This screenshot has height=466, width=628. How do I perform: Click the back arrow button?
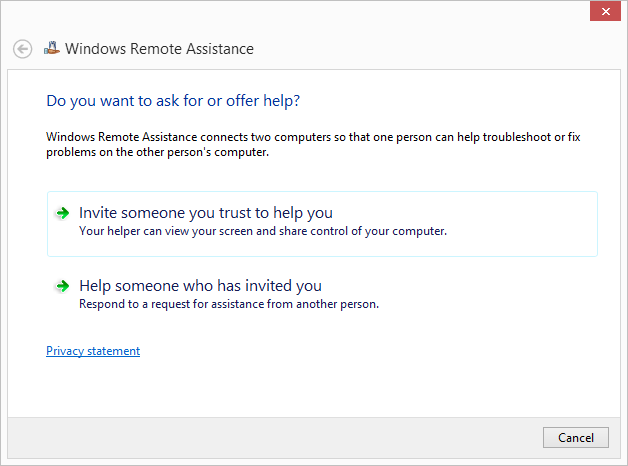(22, 49)
